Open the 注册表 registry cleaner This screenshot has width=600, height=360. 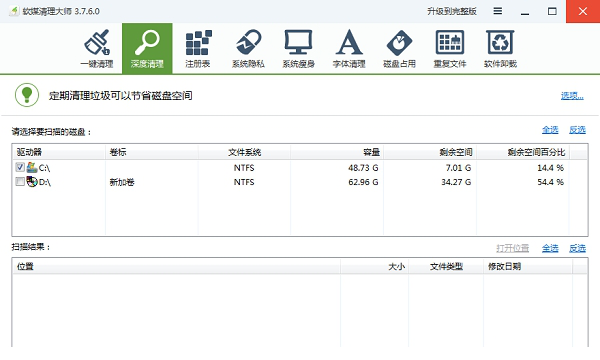pyautogui.click(x=198, y=49)
